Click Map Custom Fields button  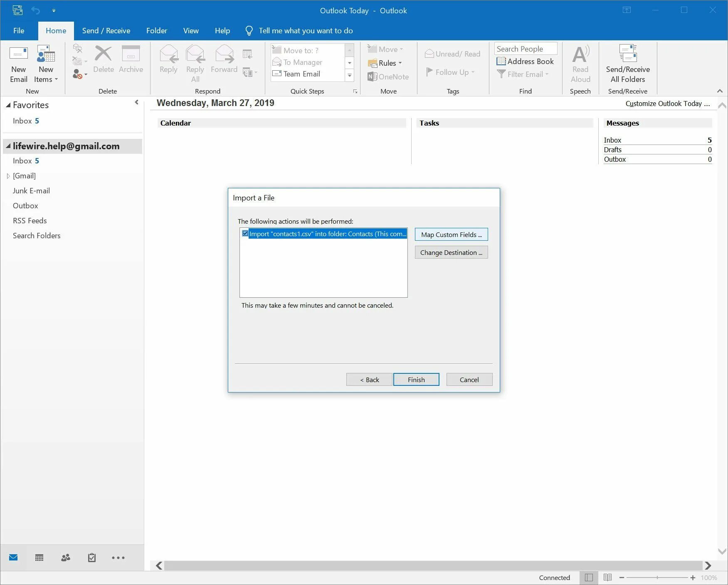click(451, 234)
